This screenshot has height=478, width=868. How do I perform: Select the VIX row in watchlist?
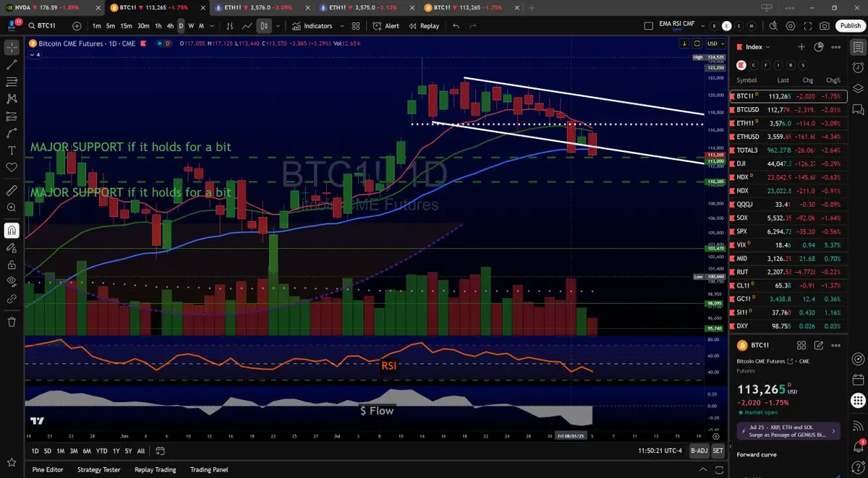click(789, 245)
